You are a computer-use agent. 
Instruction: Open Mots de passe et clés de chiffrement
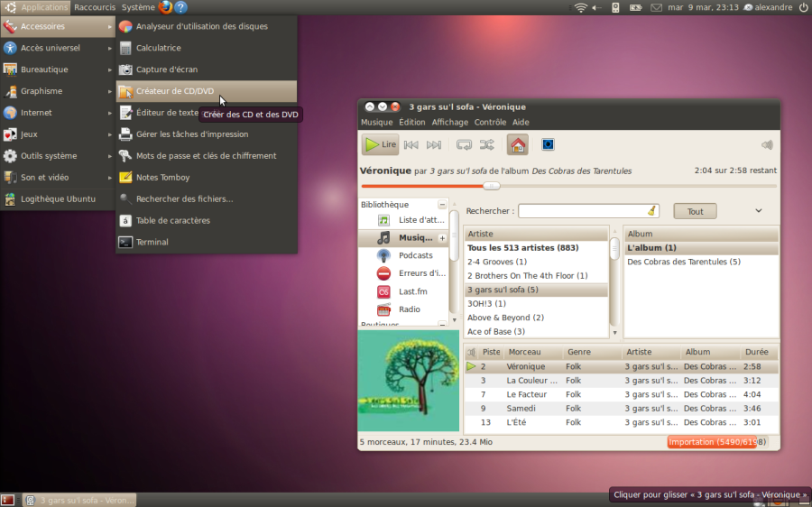[207, 156]
